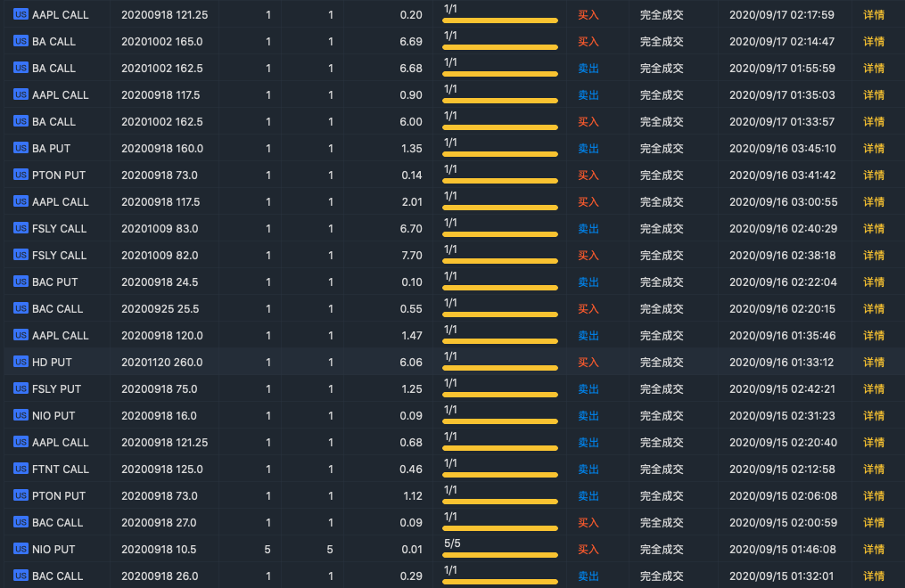
Task: Click 卖出 label on the FTNT CALL row
Action: (588, 470)
